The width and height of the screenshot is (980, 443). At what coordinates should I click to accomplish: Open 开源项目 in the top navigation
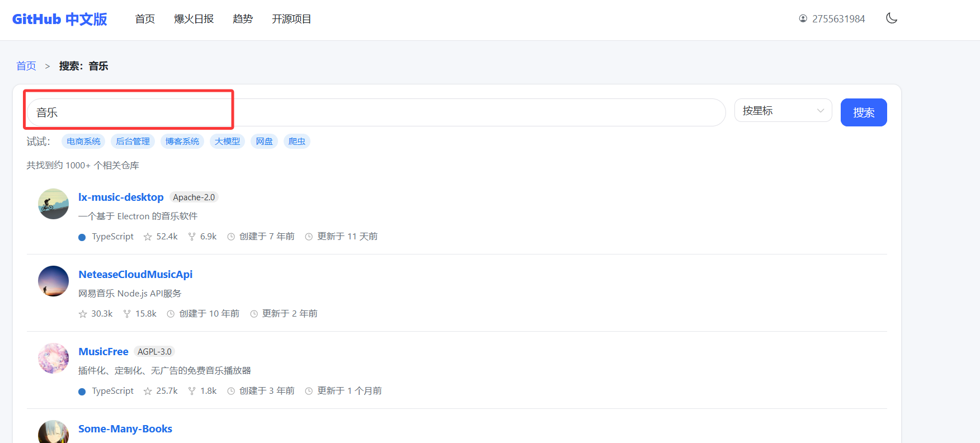tap(291, 19)
